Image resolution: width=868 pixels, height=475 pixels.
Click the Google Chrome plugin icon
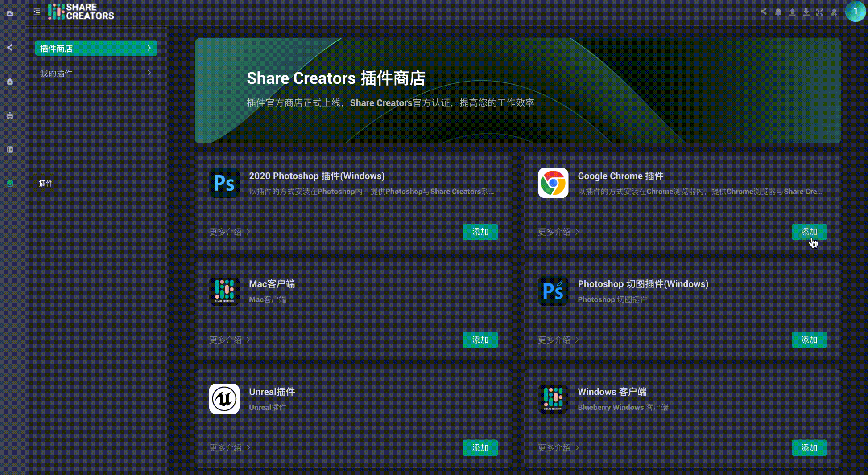[x=553, y=183]
